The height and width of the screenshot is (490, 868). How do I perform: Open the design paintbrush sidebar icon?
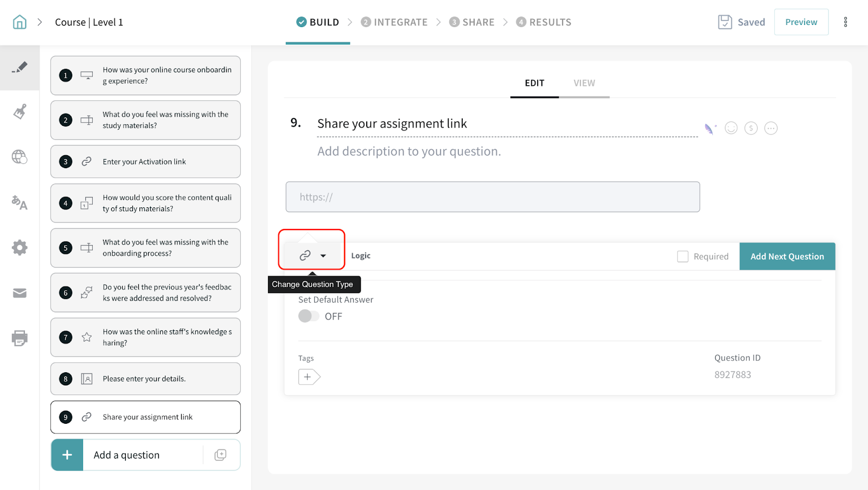(x=20, y=112)
